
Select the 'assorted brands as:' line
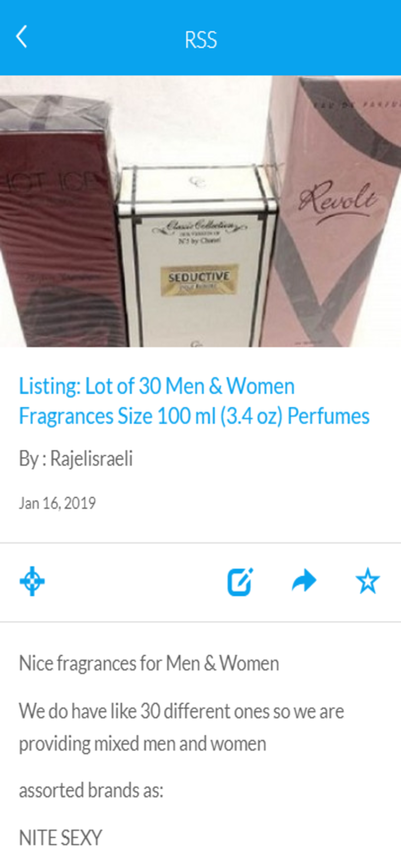[x=91, y=790]
